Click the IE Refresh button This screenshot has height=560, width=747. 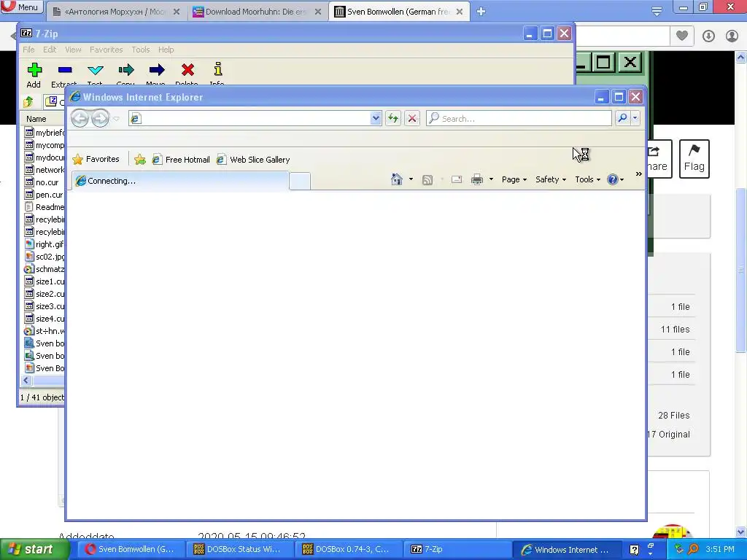[393, 118]
